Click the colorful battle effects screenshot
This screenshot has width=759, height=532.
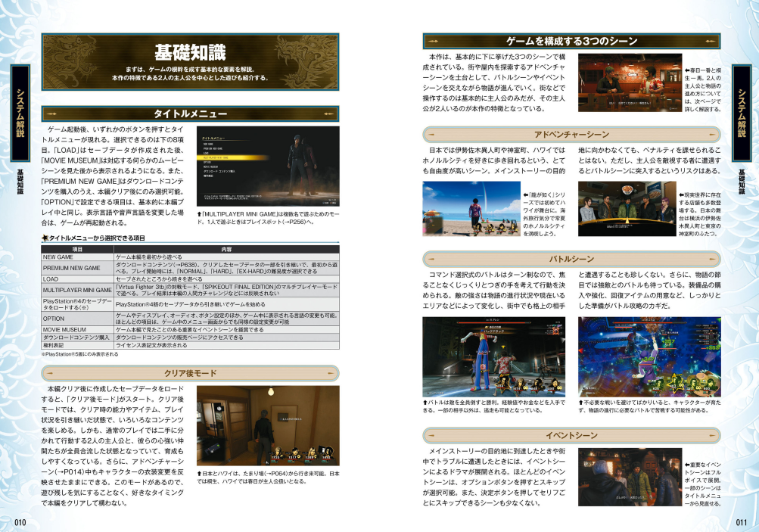[649, 356]
